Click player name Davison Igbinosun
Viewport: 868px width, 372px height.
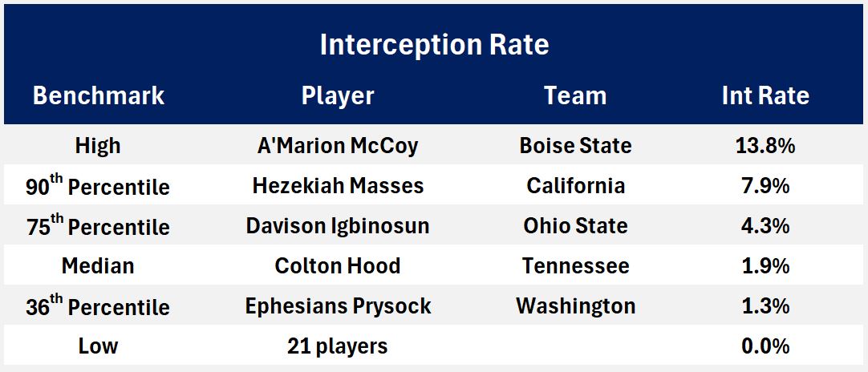pyautogui.click(x=338, y=226)
